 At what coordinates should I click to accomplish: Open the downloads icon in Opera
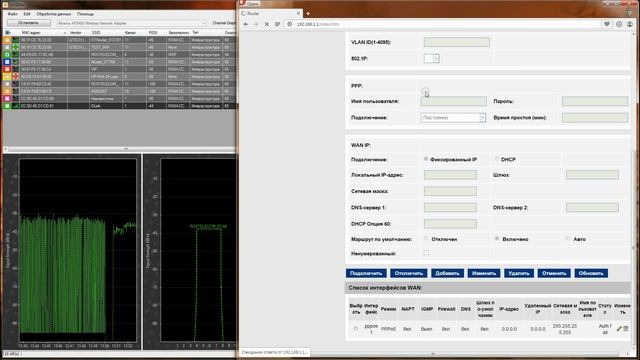(619, 24)
